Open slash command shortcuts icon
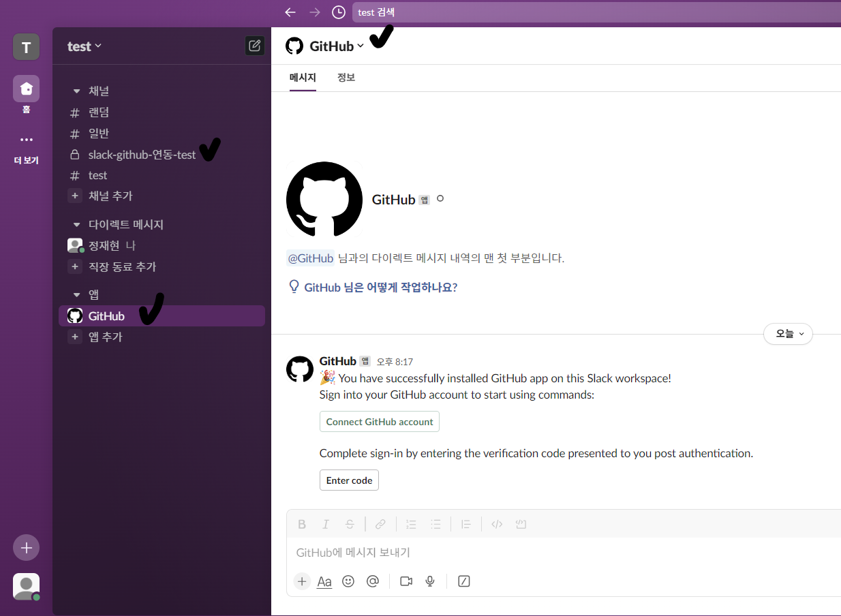The image size is (841, 616). tap(464, 581)
